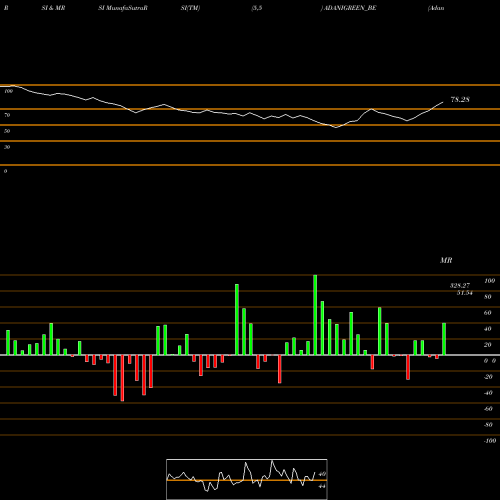The height and width of the screenshot is (500, 500).
Task: Click the MR axis label -20
Action: 488,377
